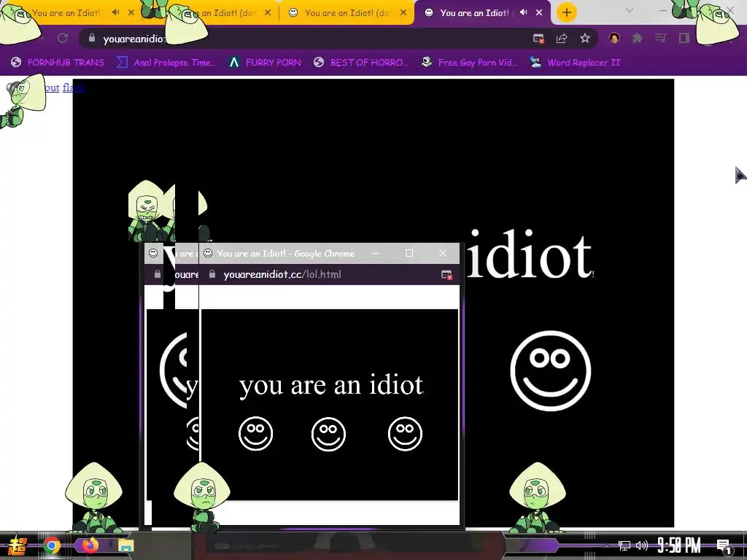747x560 pixels.
Task: Click the 'you are an idiot' text in popup
Action: pos(331,385)
